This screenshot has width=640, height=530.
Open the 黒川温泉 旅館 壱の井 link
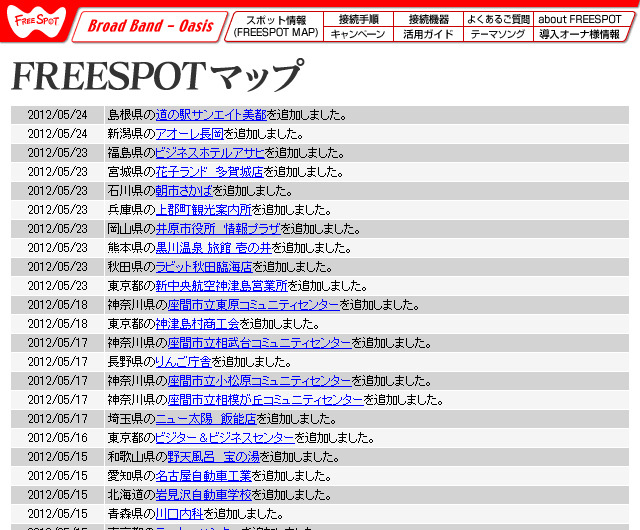coord(213,247)
